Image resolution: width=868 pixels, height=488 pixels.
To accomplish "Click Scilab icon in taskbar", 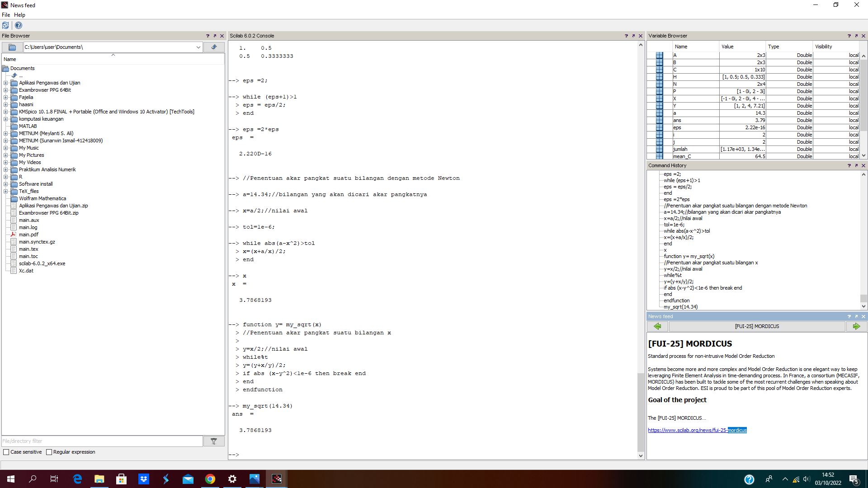I will click(277, 479).
